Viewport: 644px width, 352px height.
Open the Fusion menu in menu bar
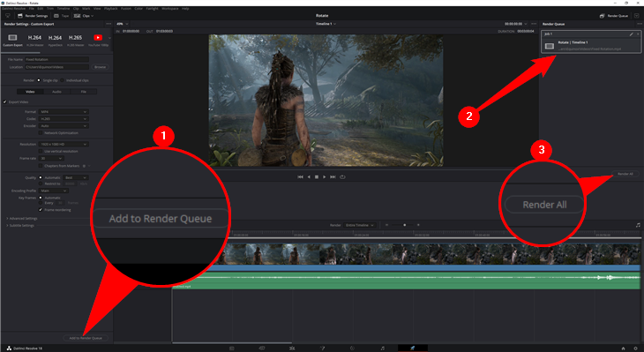click(125, 8)
